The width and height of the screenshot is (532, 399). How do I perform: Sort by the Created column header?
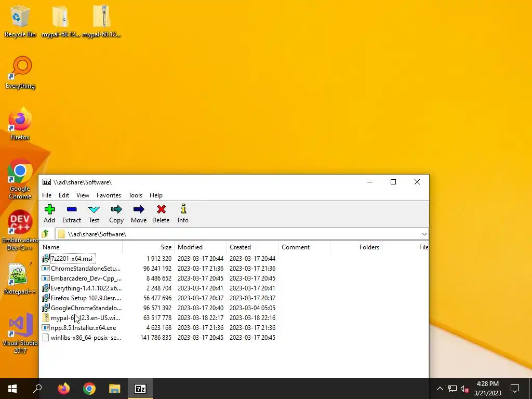point(252,247)
